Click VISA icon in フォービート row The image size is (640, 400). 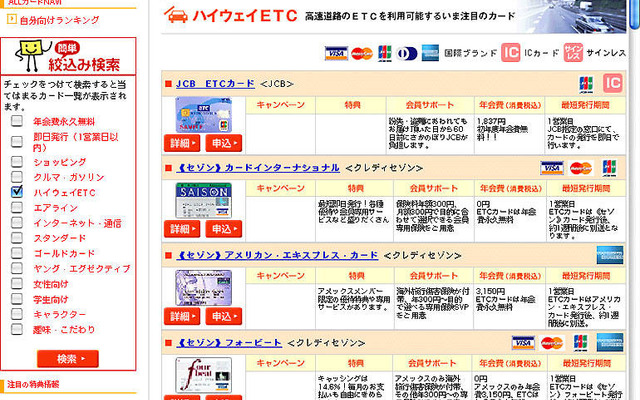[523, 343]
